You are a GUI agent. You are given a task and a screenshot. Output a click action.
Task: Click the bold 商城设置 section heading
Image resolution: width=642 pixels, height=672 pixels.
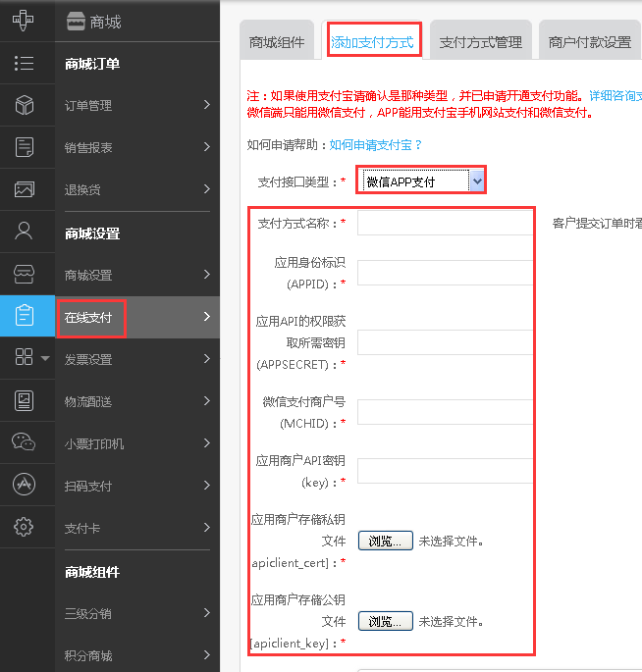92,233
